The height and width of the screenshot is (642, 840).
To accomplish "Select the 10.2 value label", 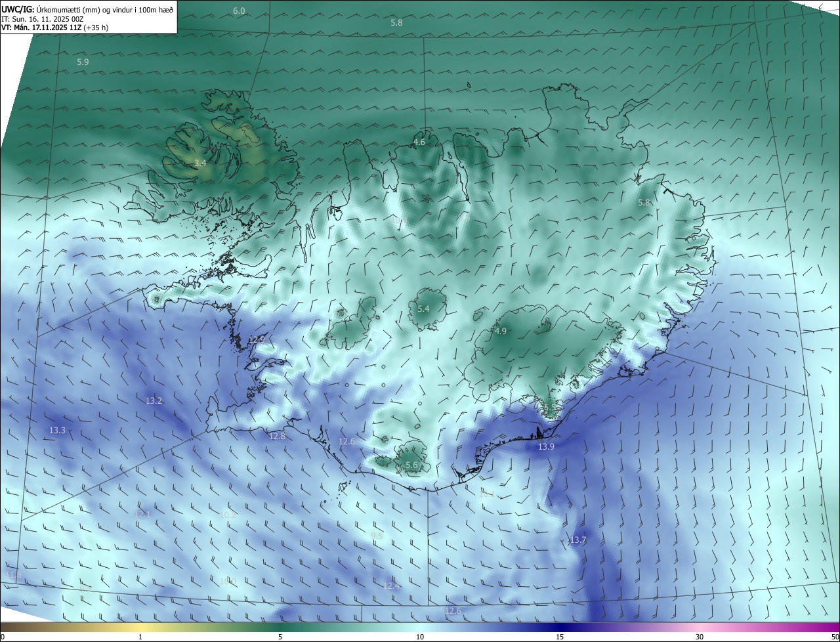I will click(x=228, y=515).
